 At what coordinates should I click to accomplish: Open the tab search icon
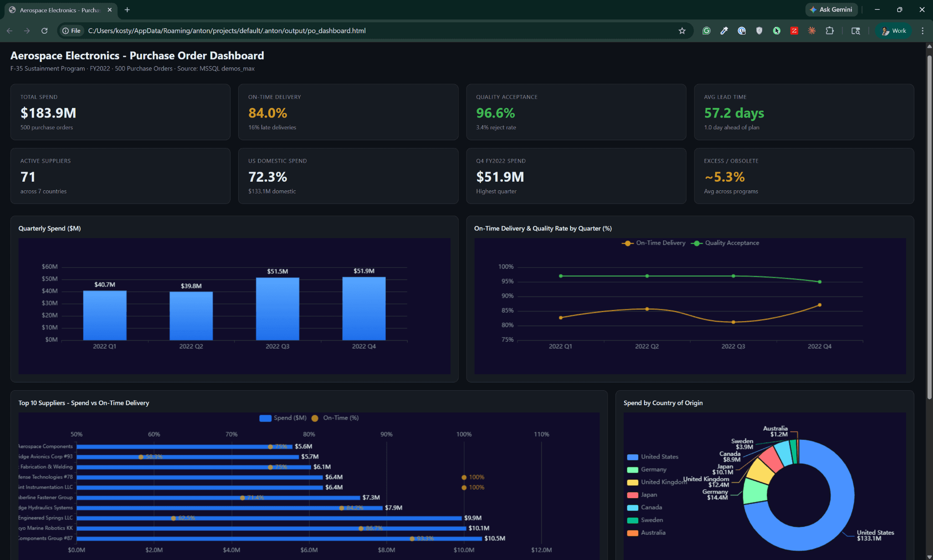point(856,31)
